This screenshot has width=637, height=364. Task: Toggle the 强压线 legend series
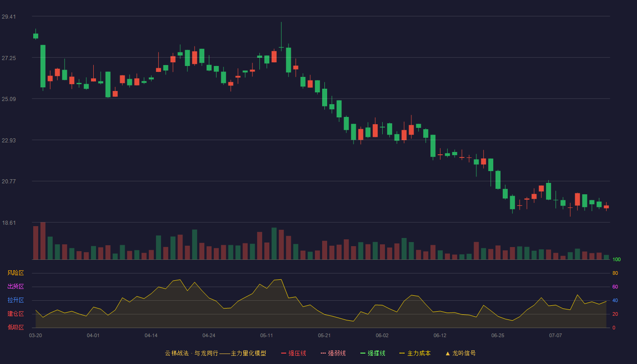pyautogui.click(x=293, y=353)
